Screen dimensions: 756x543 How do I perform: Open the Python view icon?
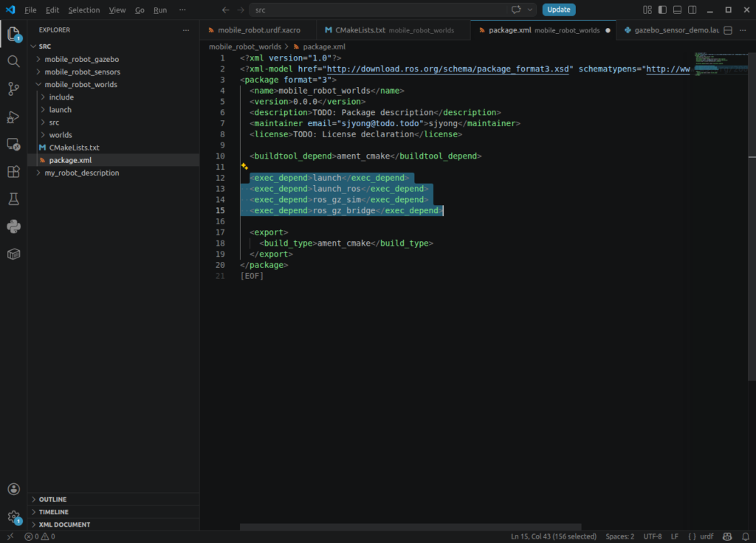coord(13,226)
